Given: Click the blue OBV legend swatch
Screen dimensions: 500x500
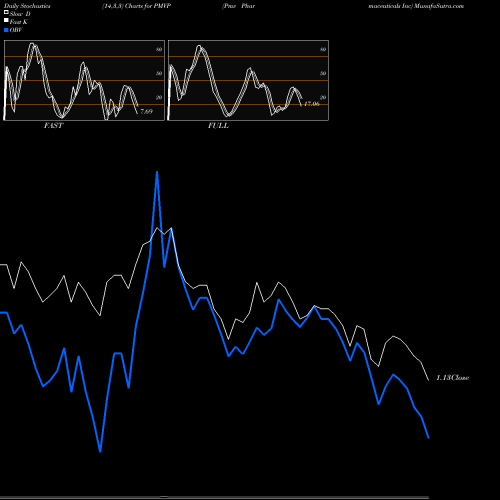Looking at the screenshot, I should (x=6, y=30).
